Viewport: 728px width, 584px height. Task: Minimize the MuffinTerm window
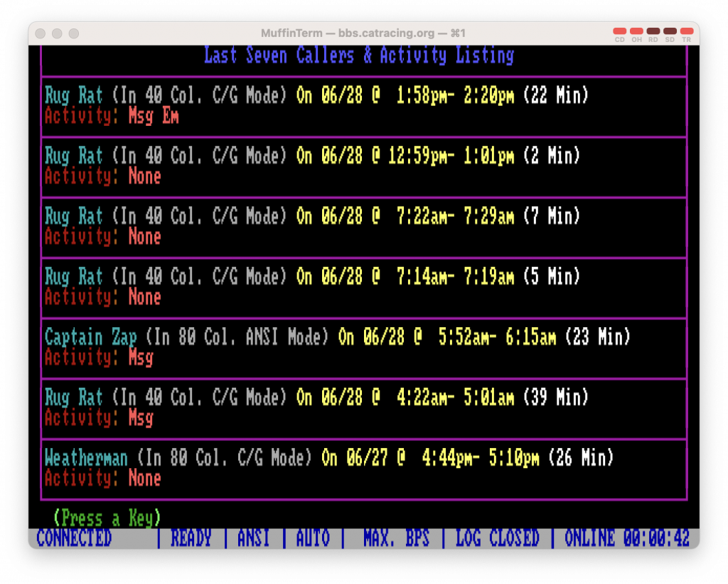tap(57, 33)
